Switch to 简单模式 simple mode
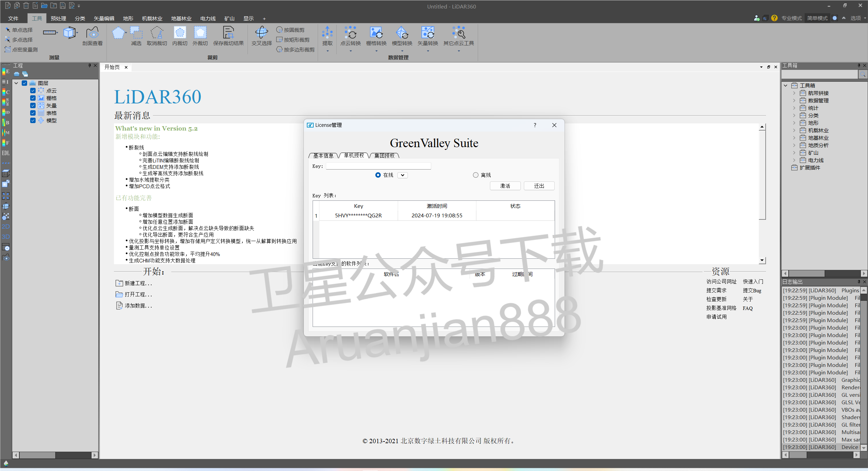The height and width of the screenshot is (471, 868). (817, 18)
